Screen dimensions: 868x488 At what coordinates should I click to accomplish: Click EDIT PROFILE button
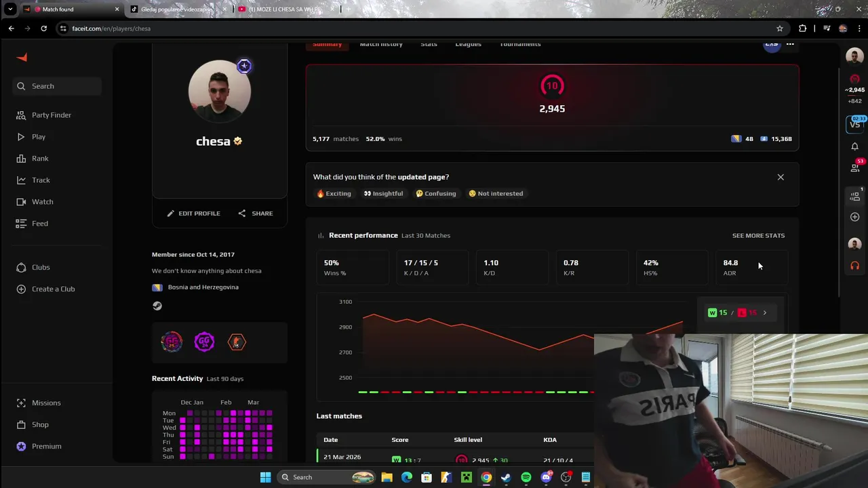(193, 213)
